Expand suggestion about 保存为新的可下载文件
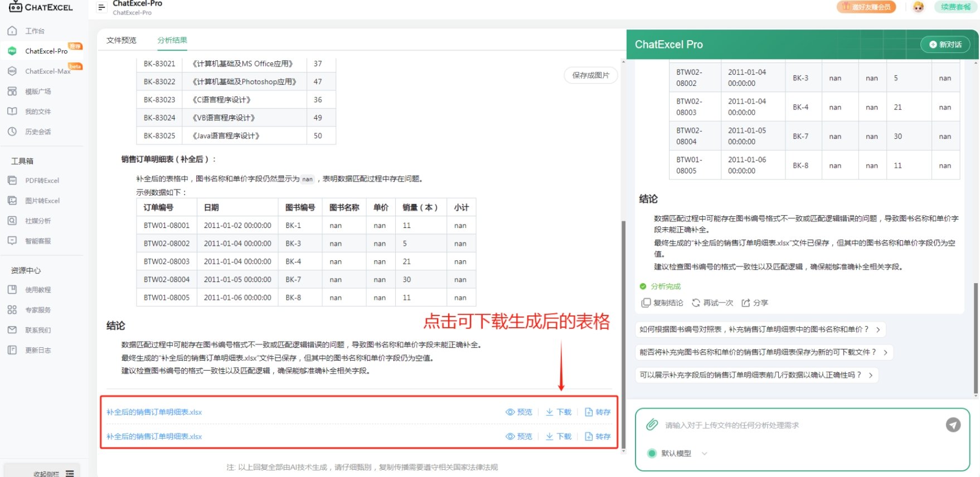 (x=763, y=352)
